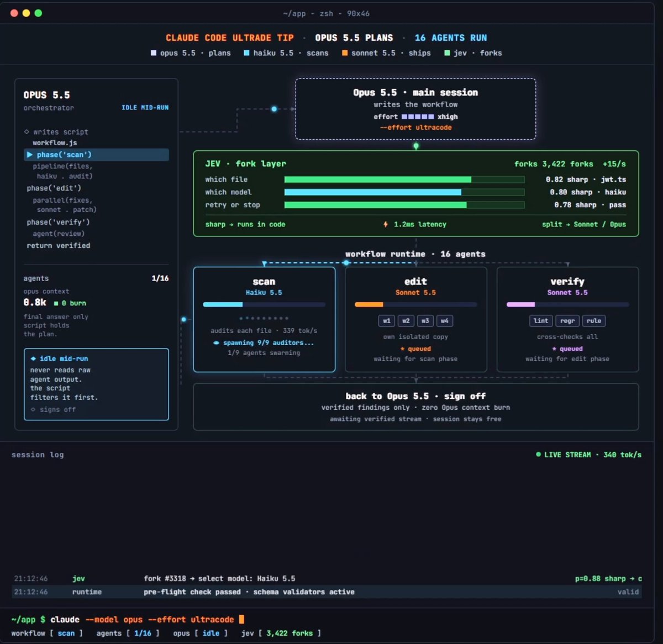Image resolution: width=663 pixels, height=644 pixels.
Task: Click the green LIVE STREAM status dot
Action: pos(538,455)
